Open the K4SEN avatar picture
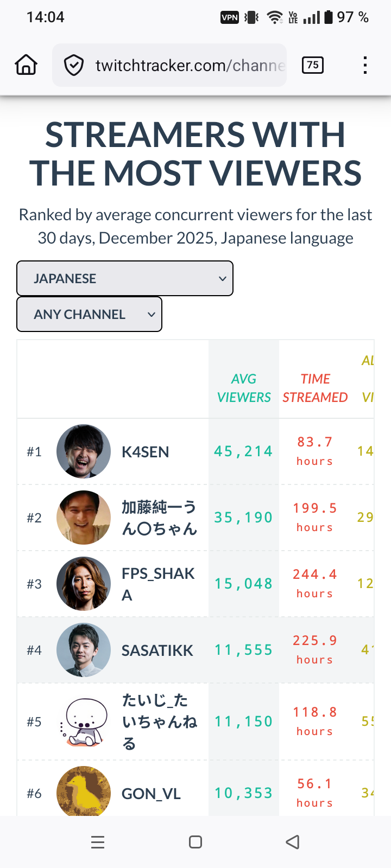The image size is (391, 868). [84, 451]
